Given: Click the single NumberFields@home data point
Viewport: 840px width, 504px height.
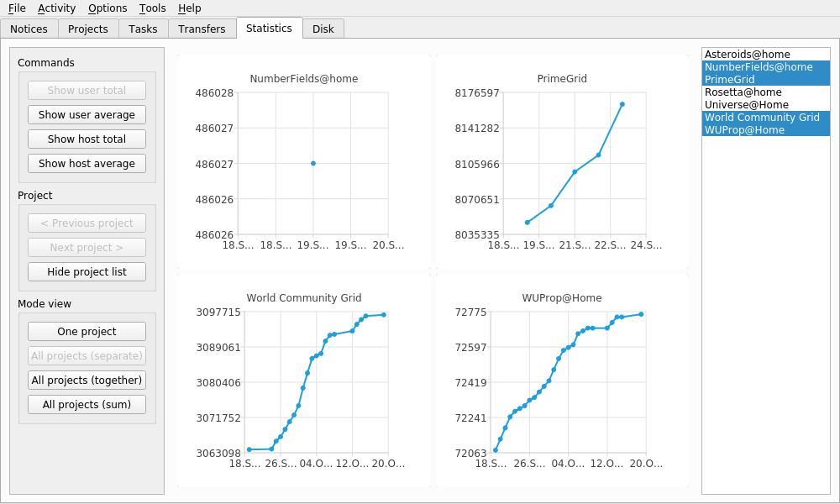Looking at the screenshot, I should (x=313, y=163).
